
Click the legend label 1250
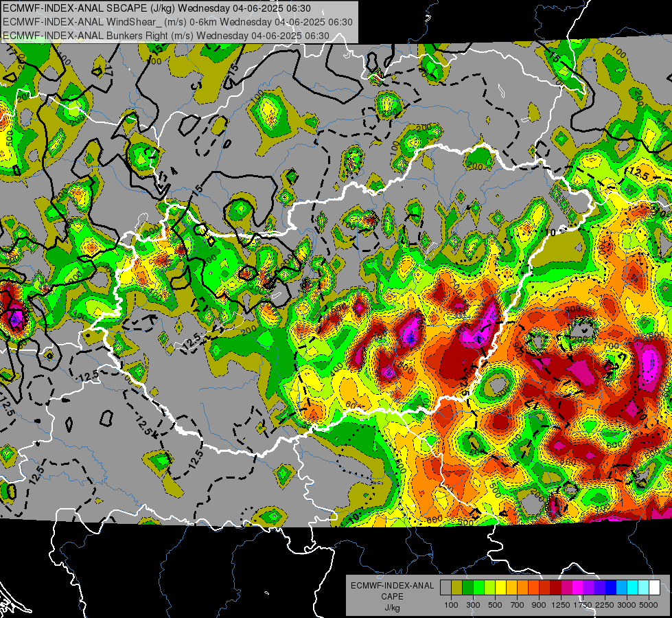(561, 605)
